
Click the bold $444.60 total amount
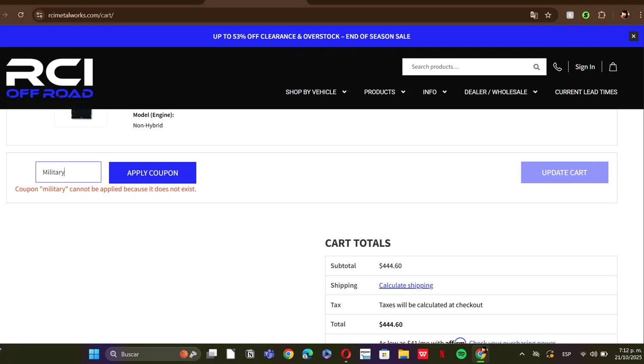tap(391, 324)
